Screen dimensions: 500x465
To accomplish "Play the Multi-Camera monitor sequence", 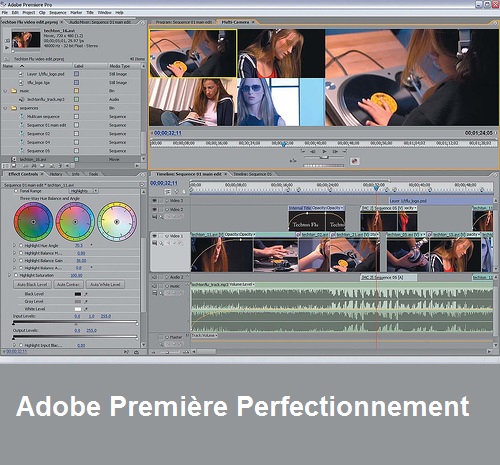I will tap(324, 152).
